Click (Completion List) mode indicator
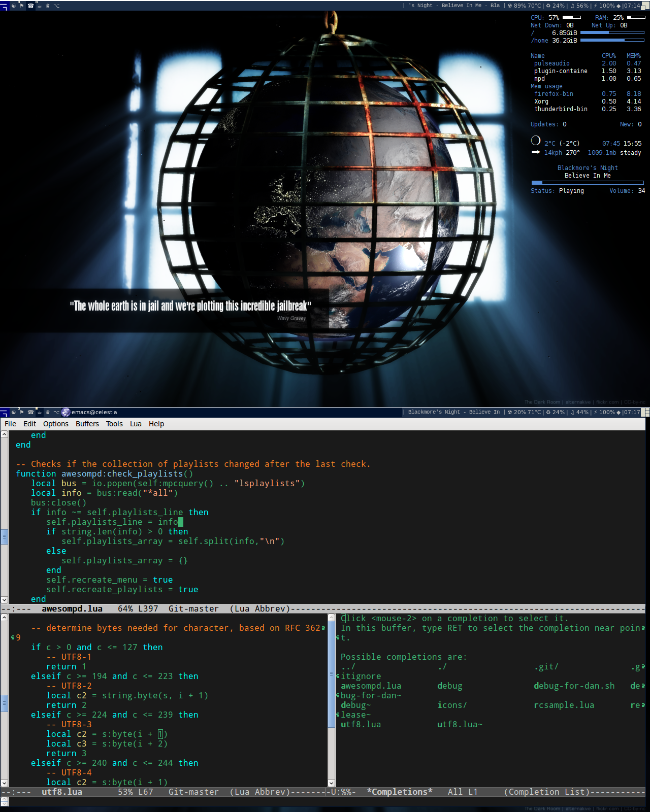The width and height of the screenshot is (650, 812). coord(547,792)
